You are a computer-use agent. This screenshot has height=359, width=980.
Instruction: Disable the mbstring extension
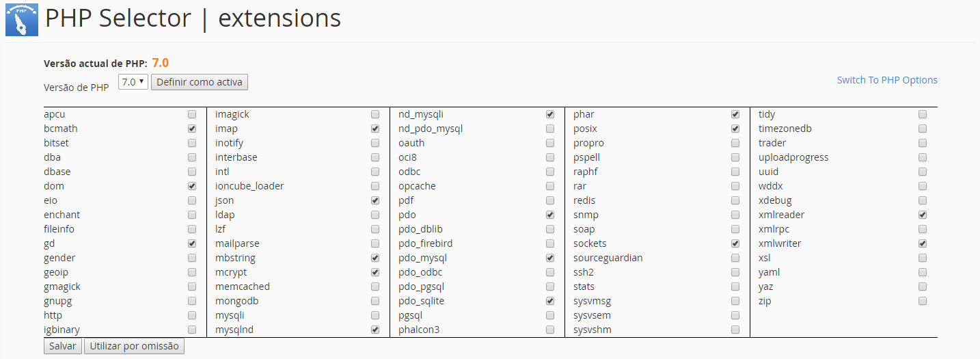(x=375, y=258)
